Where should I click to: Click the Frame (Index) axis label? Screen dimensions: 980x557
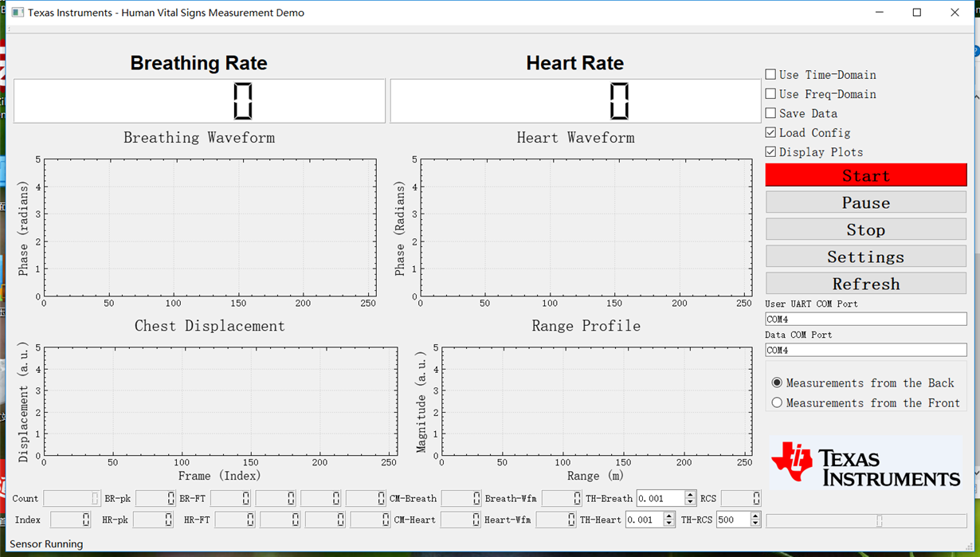pyautogui.click(x=220, y=476)
